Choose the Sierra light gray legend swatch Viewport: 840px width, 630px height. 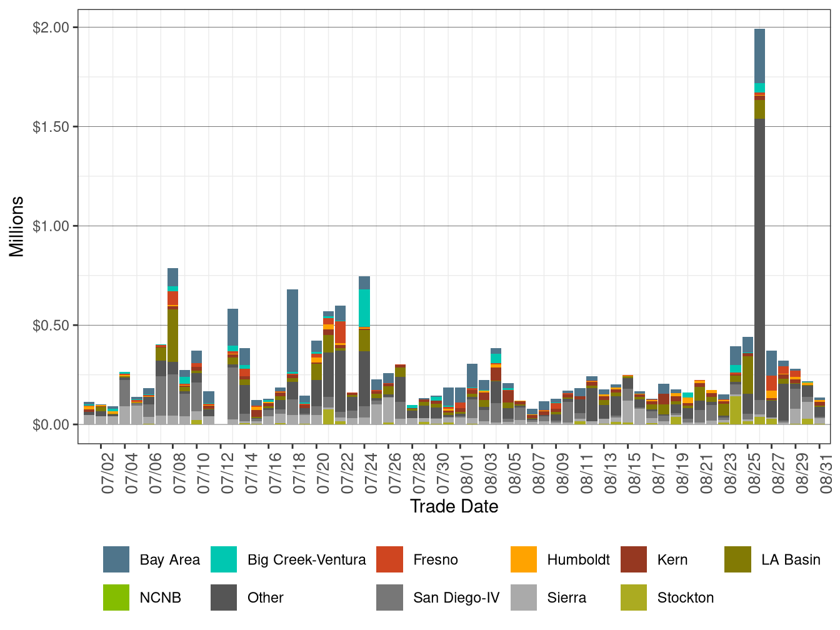click(x=524, y=597)
